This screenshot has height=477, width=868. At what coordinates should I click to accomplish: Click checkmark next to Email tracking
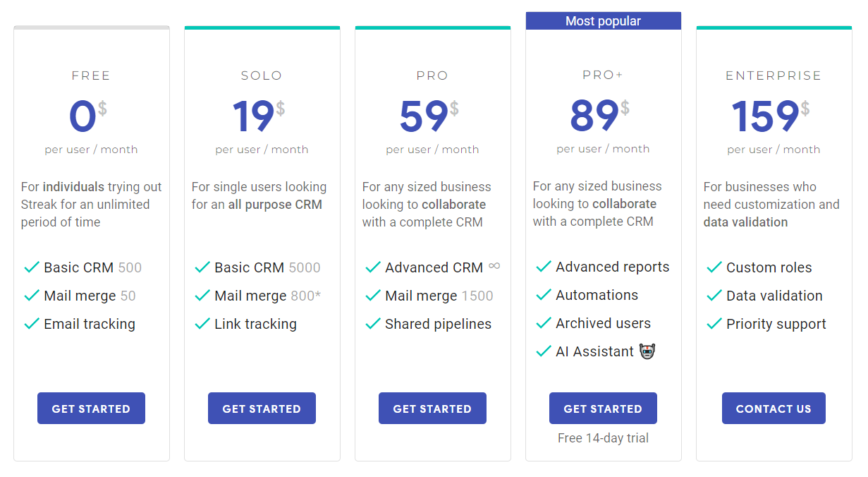32,324
